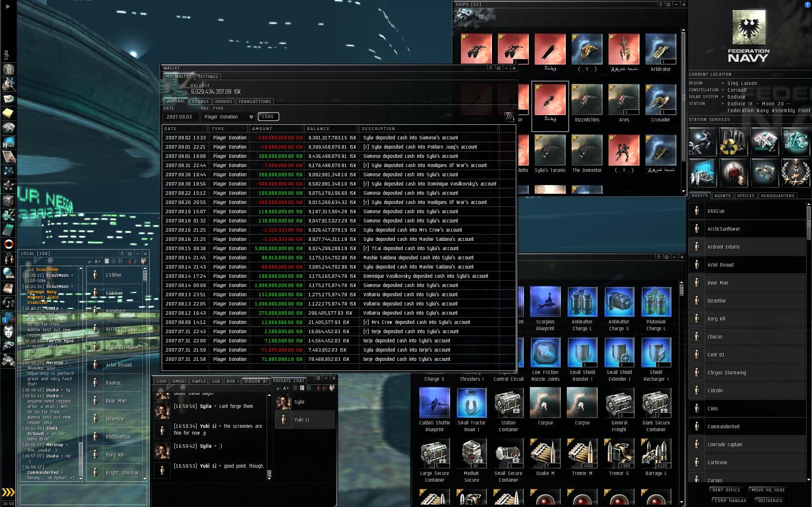Viewport: 812px width, 507px height.
Task: Select the Scorpion Blueprint item
Action: click(545, 309)
